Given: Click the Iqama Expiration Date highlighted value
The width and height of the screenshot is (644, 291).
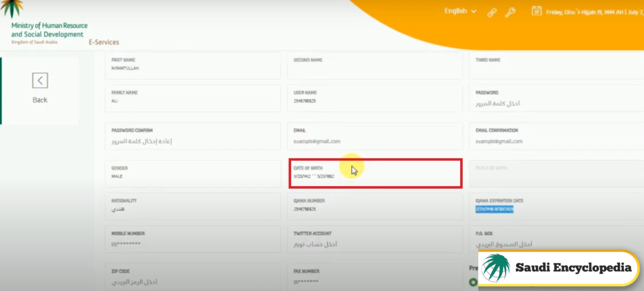Looking at the screenshot, I should coord(494,209).
